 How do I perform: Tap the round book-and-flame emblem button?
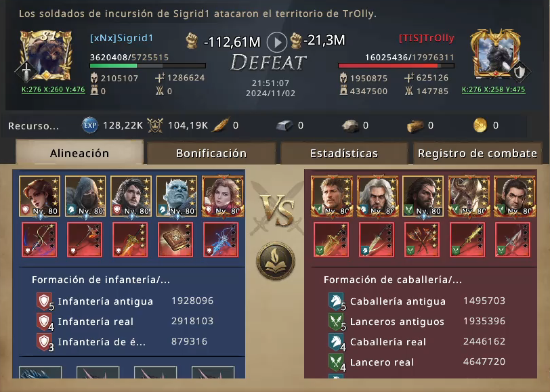tap(276, 261)
